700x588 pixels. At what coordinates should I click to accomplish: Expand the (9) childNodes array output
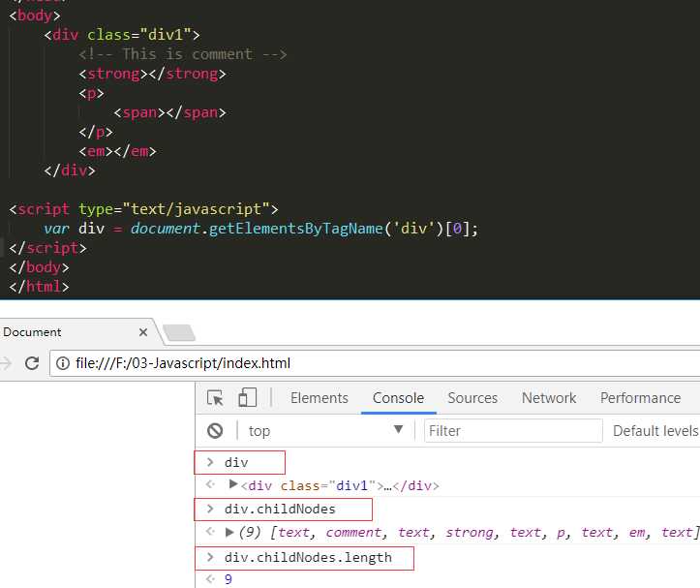tap(229, 532)
